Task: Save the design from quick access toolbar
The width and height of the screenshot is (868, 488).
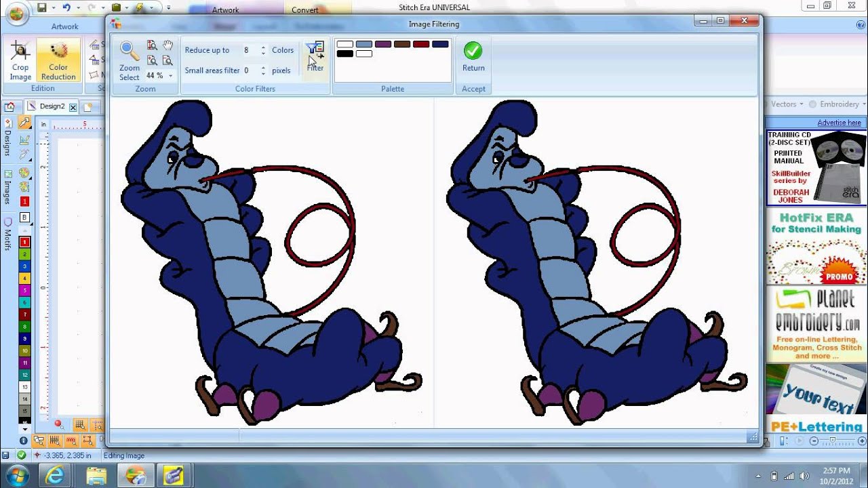Action: 42,8
